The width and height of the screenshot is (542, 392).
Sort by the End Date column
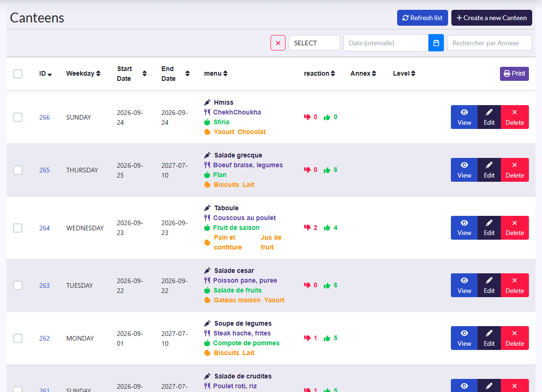[176, 74]
